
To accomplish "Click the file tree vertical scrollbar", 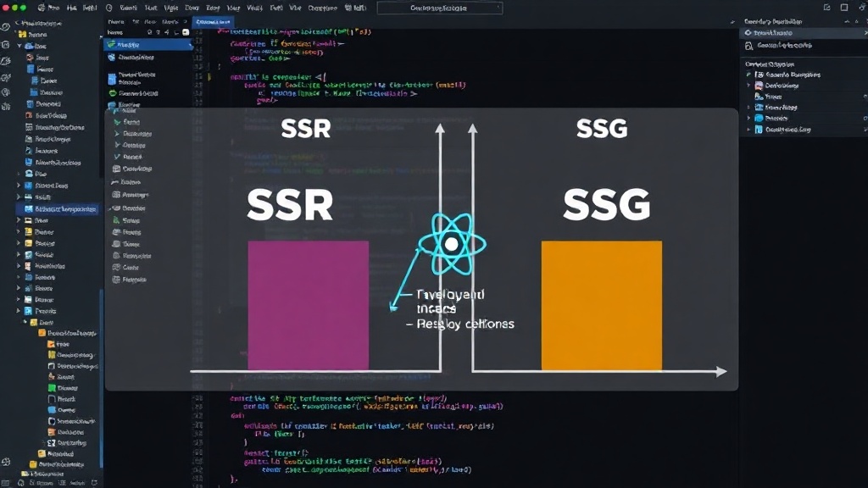I will [101, 379].
